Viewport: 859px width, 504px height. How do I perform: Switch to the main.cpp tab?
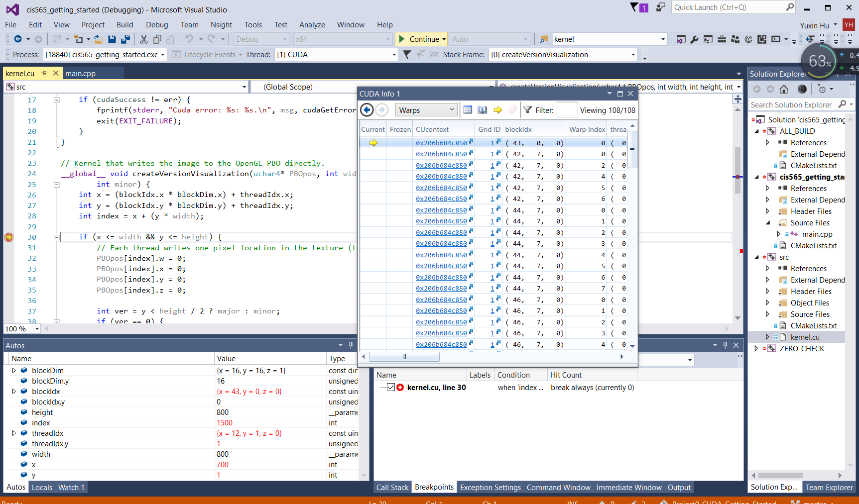(80, 74)
